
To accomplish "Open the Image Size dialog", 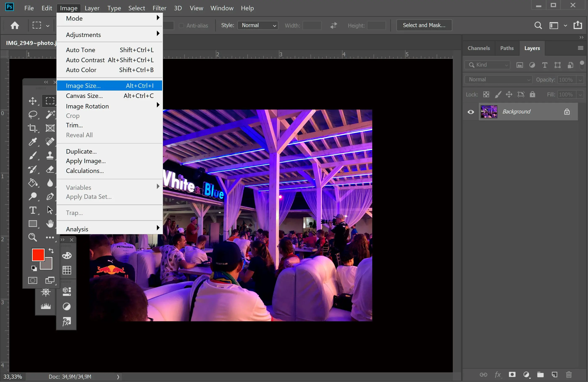I will [x=83, y=85].
